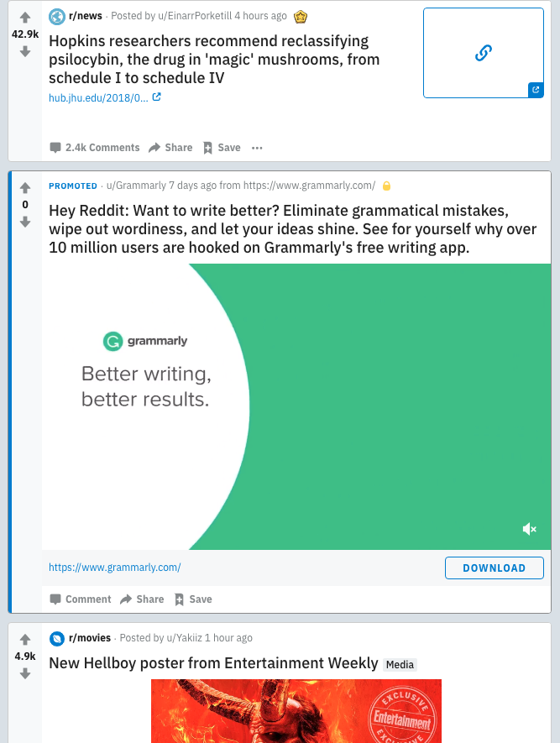The image size is (560, 743).
Task: Downvote the Hellboy poster post
Action: tap(25, 673)
